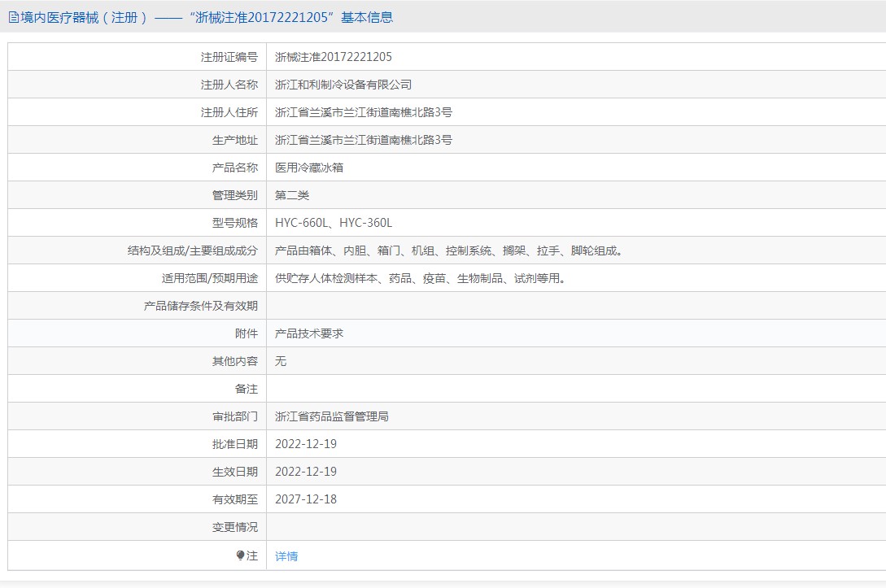This screenshot has height=588, width=886.
Task: Click the 审批部门 label
Action: (x=235, y=417)
